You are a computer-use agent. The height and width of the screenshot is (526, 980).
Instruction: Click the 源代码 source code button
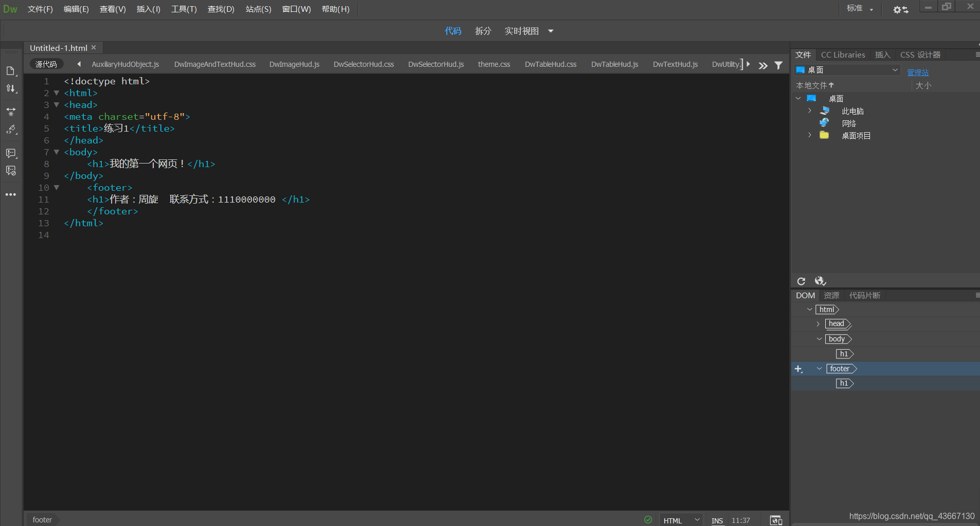(x=46, y=64)
